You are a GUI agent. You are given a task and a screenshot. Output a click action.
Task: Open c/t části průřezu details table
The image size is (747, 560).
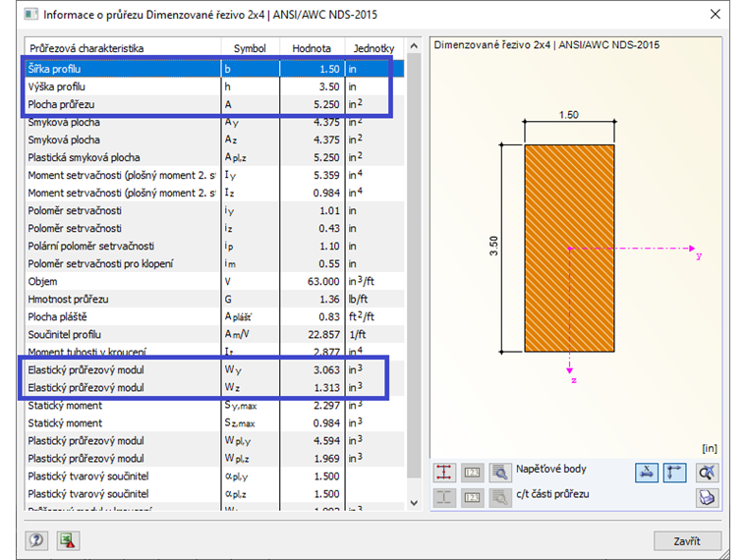[x=499, y=498]
